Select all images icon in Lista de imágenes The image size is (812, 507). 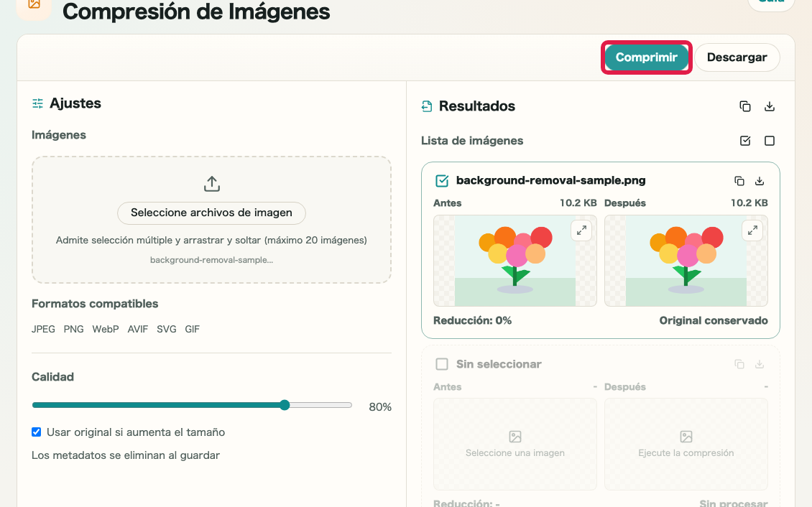point(744,141)
